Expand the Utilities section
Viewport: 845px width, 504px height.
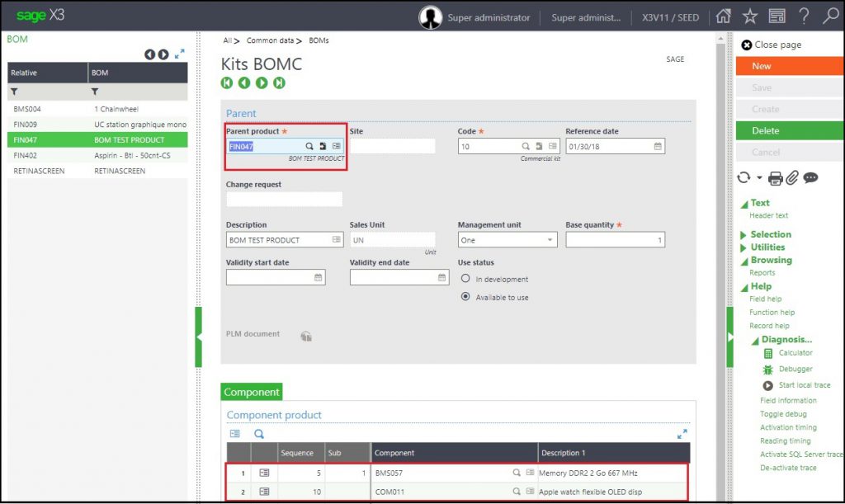[744, 247]
